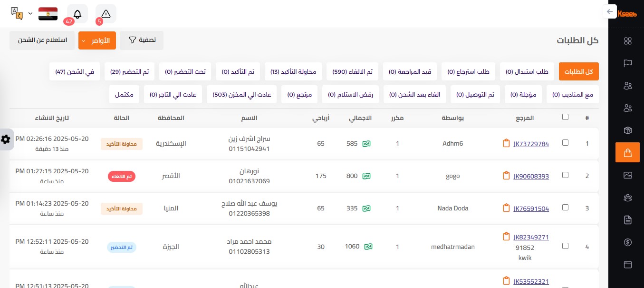Open order link JK90608393
The image size is (644, 288).
531,176
